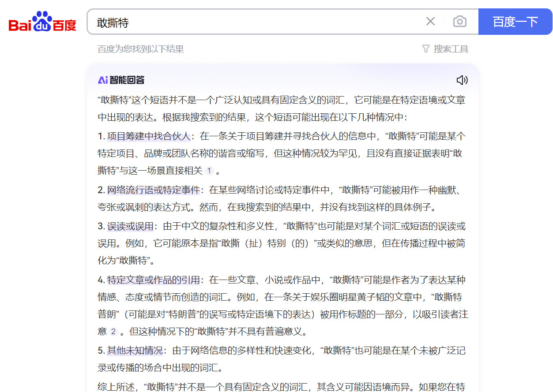Play AI answer aloud with speaker icon
The height and width of the screenshot is (392, 553).
point(462,80)
